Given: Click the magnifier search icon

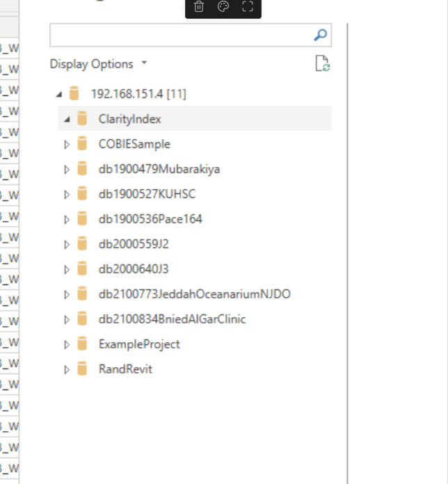Looking at the screenshot, I should (321, 35).
